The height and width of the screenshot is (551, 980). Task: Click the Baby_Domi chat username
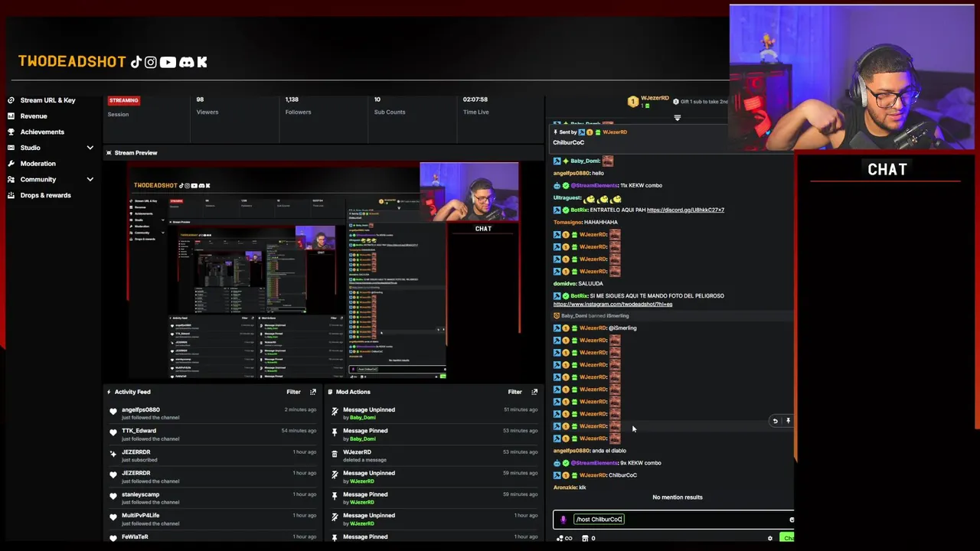point(586,161)
